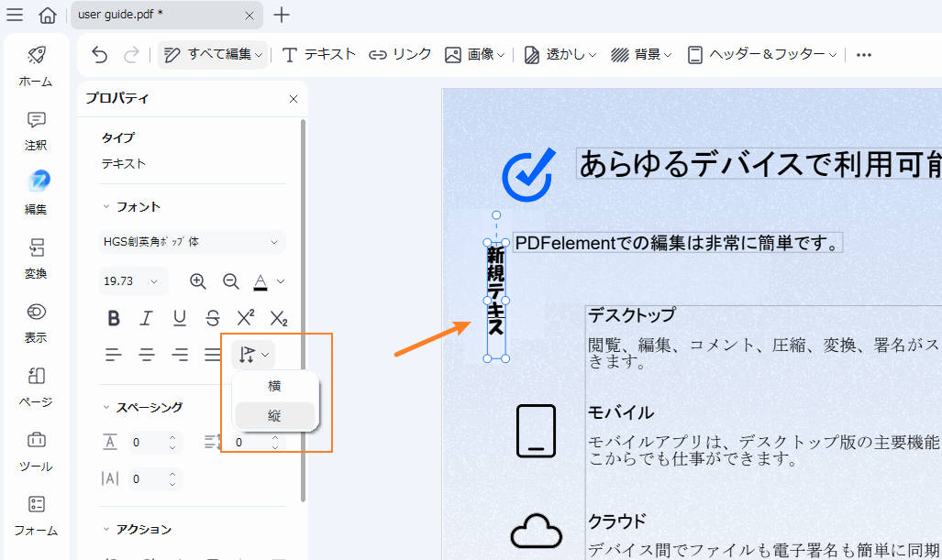Click the zoom-in magnifier beside font size
Viewport: 942px width, 560px height.
[x=198, y=281]
